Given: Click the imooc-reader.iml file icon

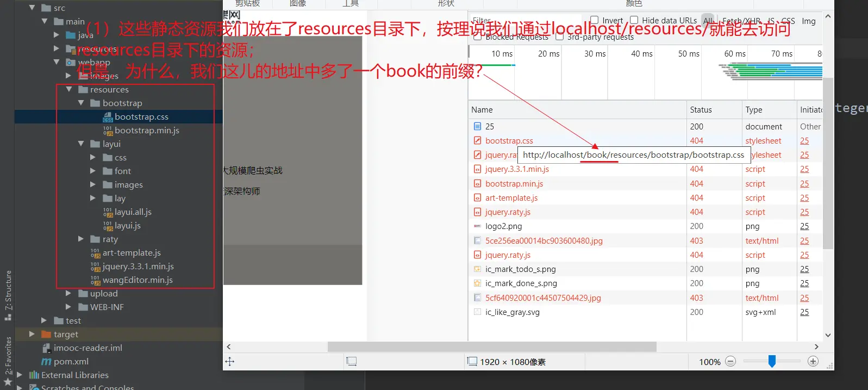Looking at the screenshot, I should 47,348.
